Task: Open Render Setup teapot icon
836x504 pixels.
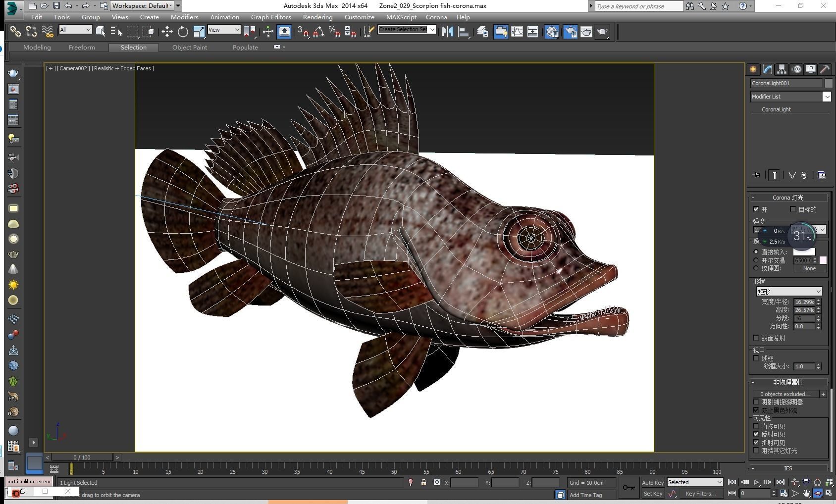Action: coord(570,32)
